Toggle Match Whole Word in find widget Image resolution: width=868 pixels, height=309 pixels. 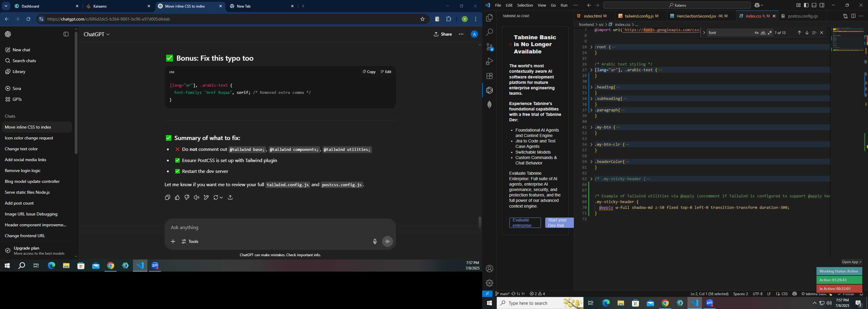point(763,33)
